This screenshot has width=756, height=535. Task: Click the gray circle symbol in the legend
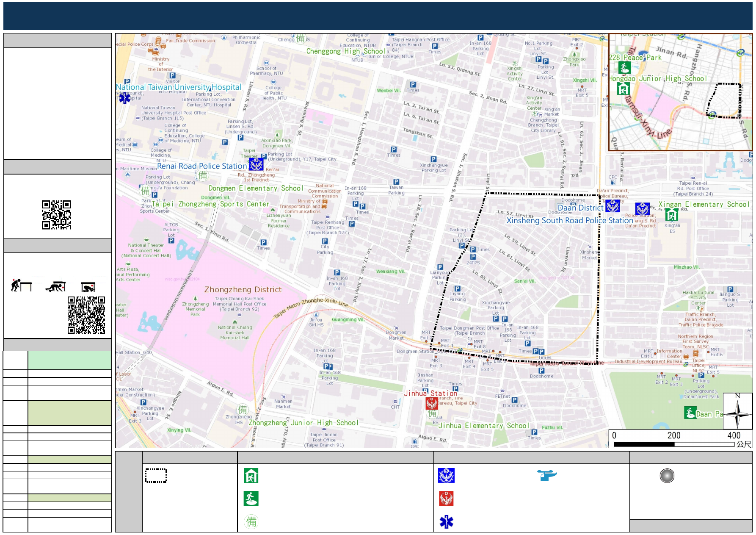tap(667, 476)
